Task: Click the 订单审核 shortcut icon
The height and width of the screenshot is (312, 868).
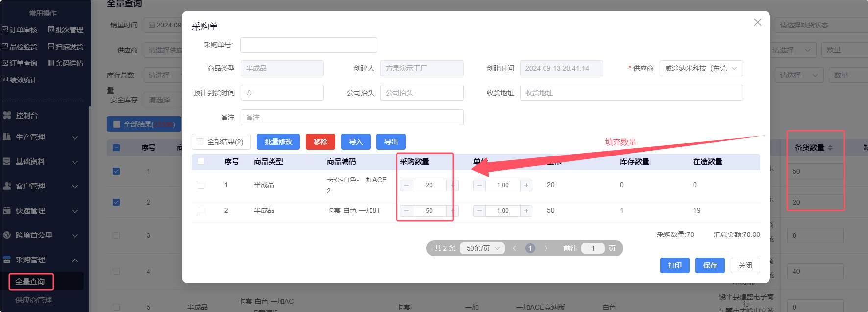Action: coord(5,30)
